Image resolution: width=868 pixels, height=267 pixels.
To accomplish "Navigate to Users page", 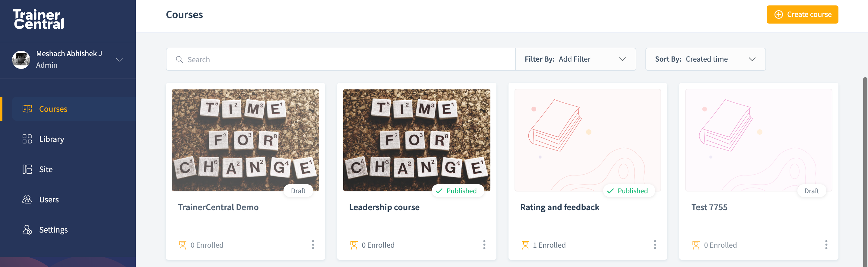I will [49, 199].
